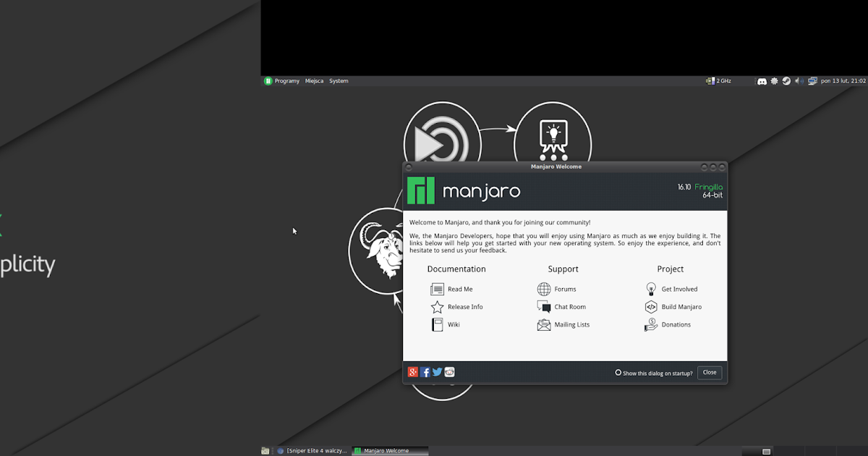Open the Google+ page
The width and height of the screenshot is (868, 456).
[413, 371]
